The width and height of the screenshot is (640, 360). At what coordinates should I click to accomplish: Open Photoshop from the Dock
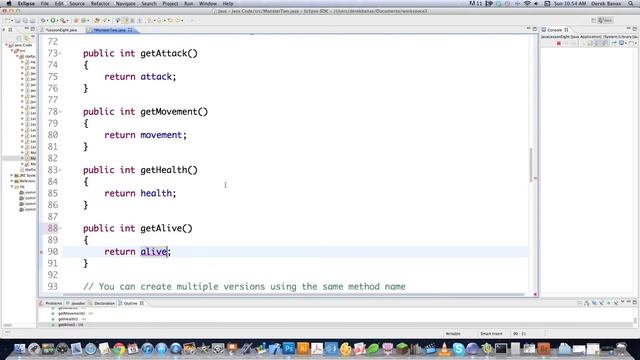tap(289, 349)
